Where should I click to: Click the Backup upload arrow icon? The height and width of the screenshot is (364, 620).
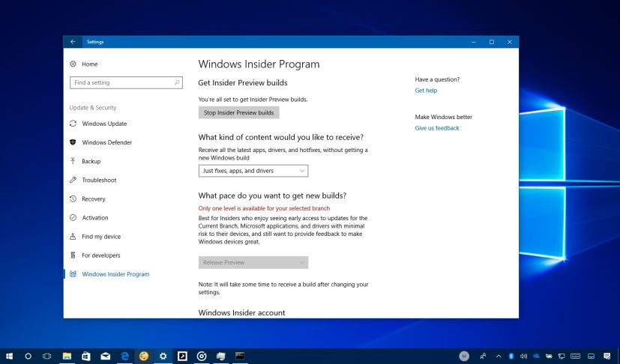click(x=73, y=161)
